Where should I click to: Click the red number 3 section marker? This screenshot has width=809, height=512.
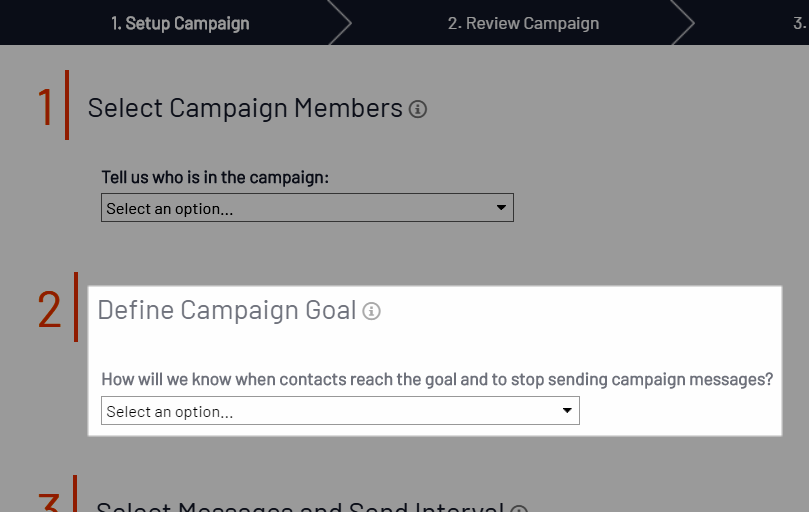[49, 502]
